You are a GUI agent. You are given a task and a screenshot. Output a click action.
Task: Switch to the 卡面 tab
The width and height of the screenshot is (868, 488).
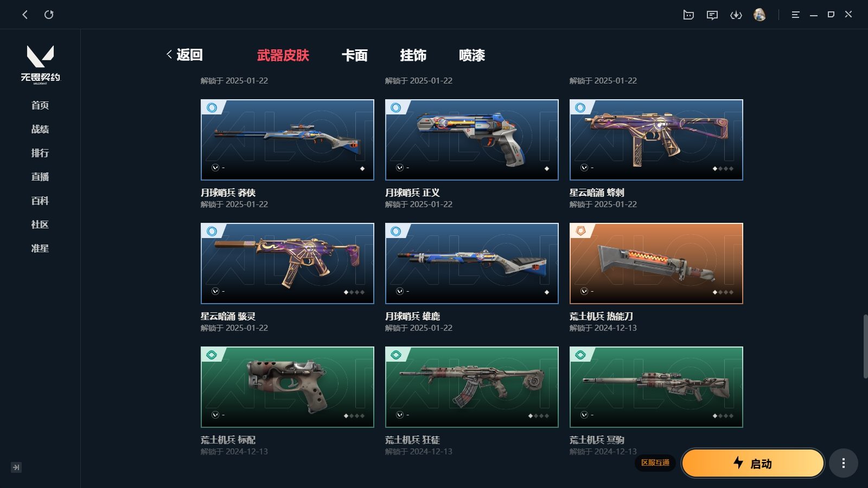(x=355, y=55)
